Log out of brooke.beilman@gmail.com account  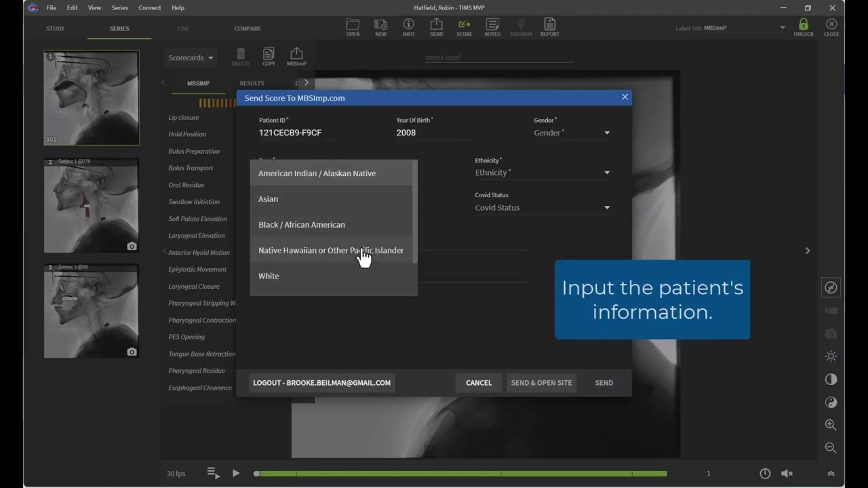point(321,383)
